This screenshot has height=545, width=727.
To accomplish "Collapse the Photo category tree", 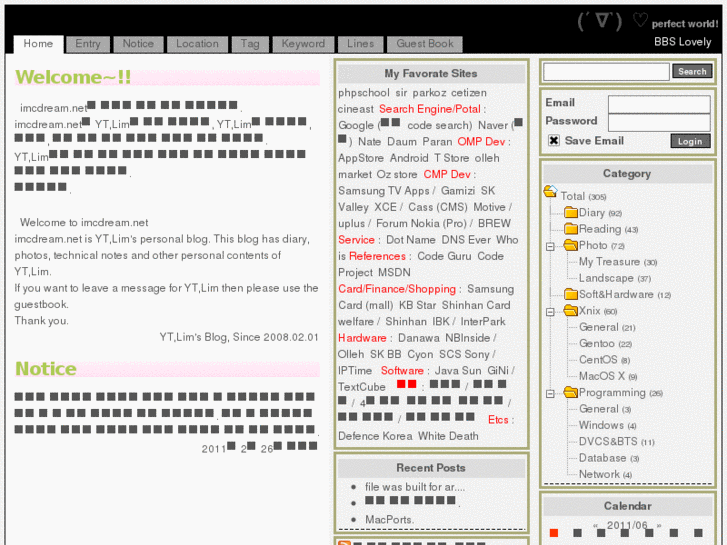I will (550, 246).
